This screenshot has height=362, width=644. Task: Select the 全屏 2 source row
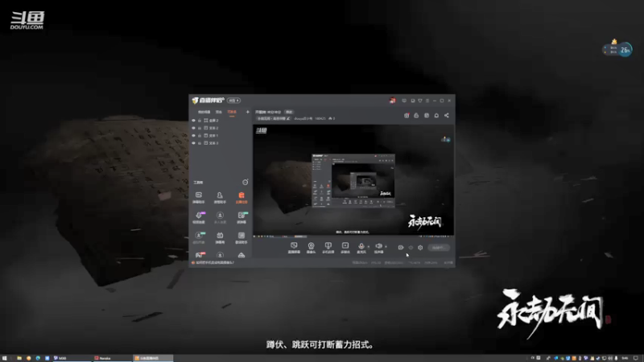tap(221, 120)
